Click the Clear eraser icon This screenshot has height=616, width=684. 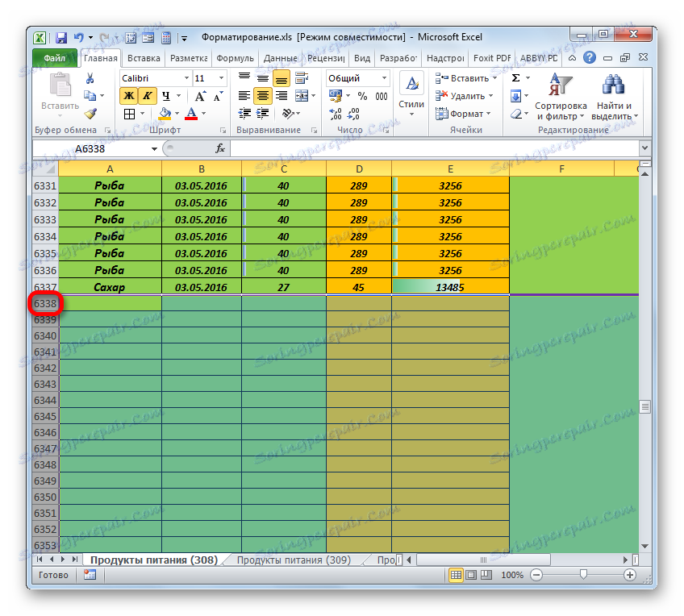point(516,114)
